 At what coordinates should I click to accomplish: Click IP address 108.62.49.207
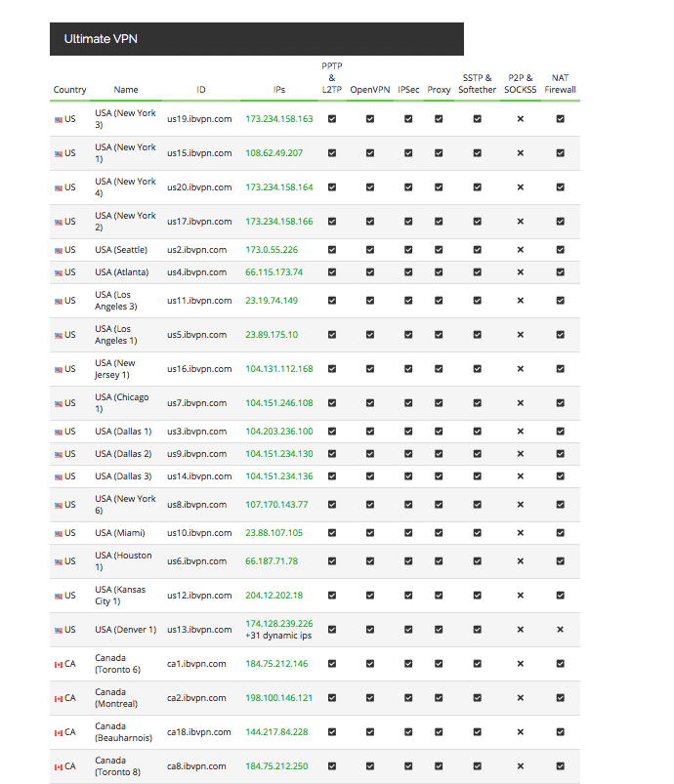click(x=274, y=153)
